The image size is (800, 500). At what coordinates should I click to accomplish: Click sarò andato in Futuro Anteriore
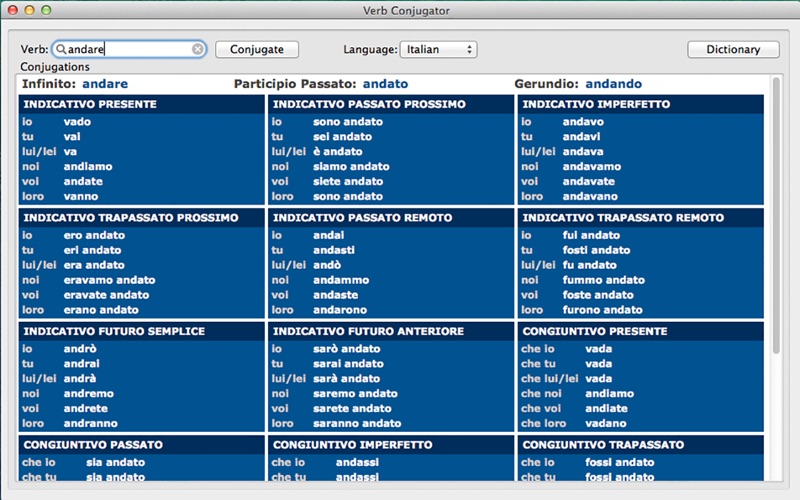click(x=346, y=349)
